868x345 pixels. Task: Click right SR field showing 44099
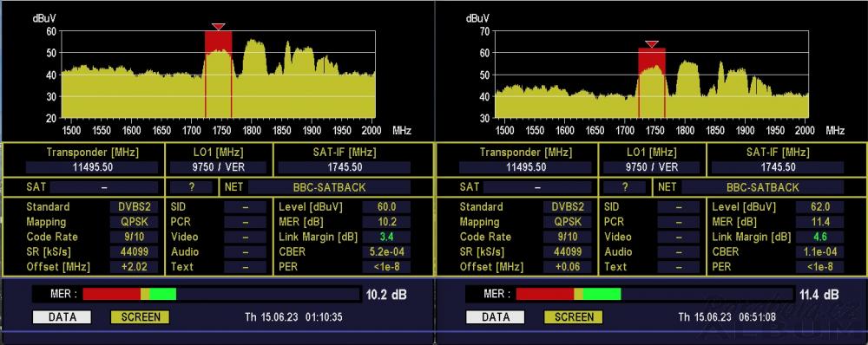coord(568,252)
